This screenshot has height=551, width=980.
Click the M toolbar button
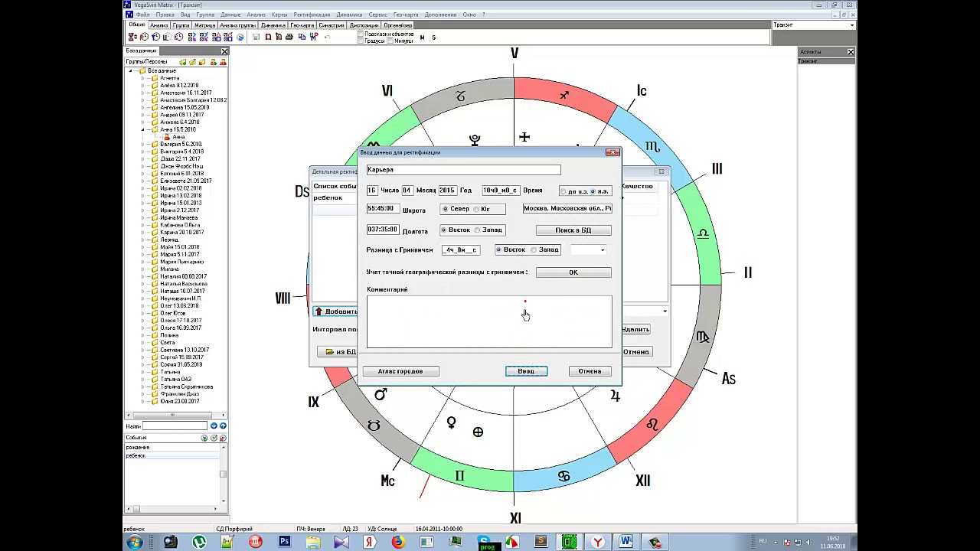(x=422, y=37)
